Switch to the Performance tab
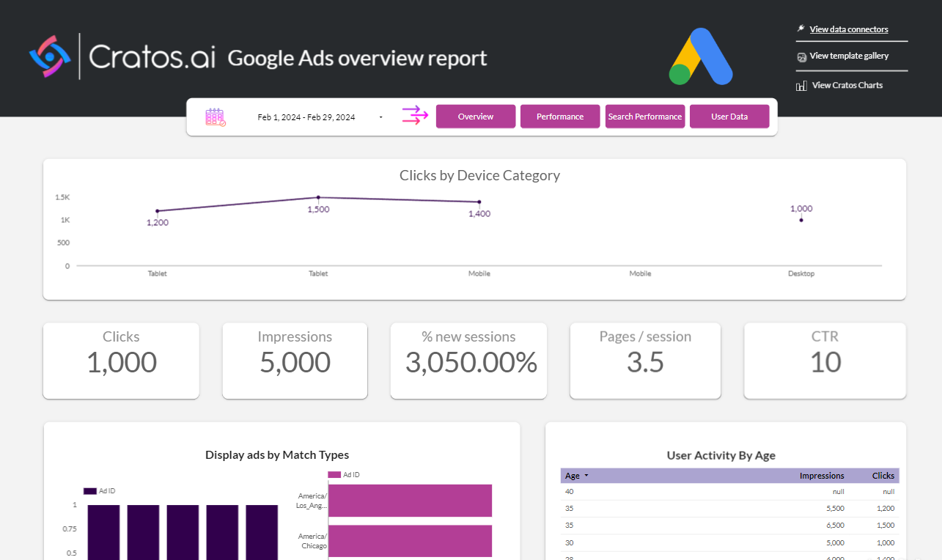 (x=560, y=117)
